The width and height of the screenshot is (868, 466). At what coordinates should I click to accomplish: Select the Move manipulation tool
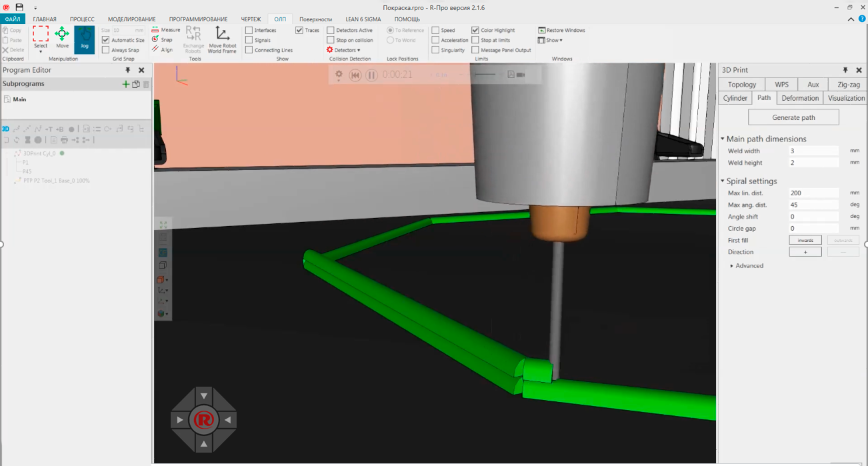(61, 37)
